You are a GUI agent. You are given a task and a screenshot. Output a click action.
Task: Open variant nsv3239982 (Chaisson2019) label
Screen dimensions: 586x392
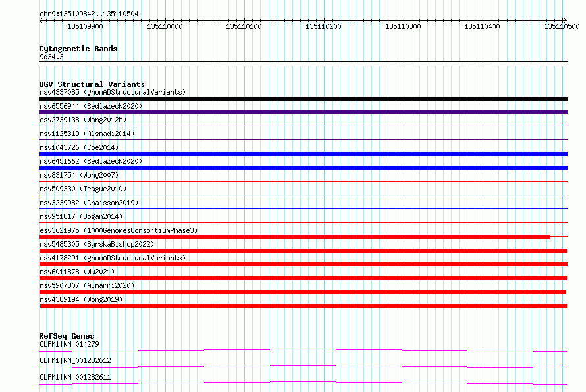89,203
